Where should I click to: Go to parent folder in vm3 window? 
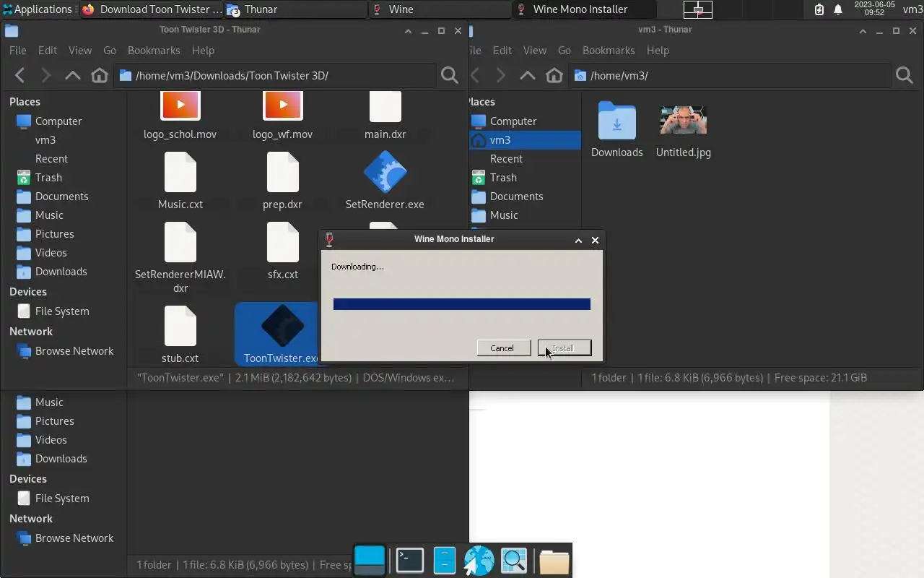pos(528,75)
